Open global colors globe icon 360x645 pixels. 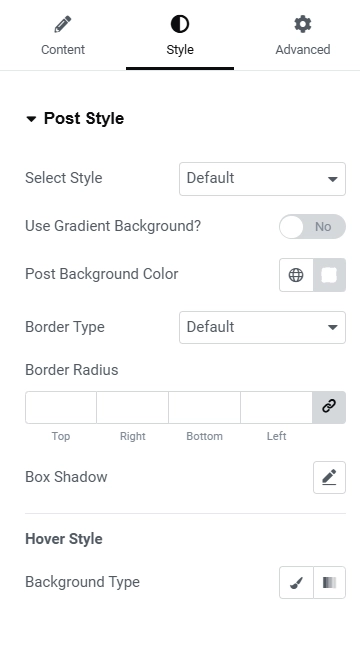point(296,275)
